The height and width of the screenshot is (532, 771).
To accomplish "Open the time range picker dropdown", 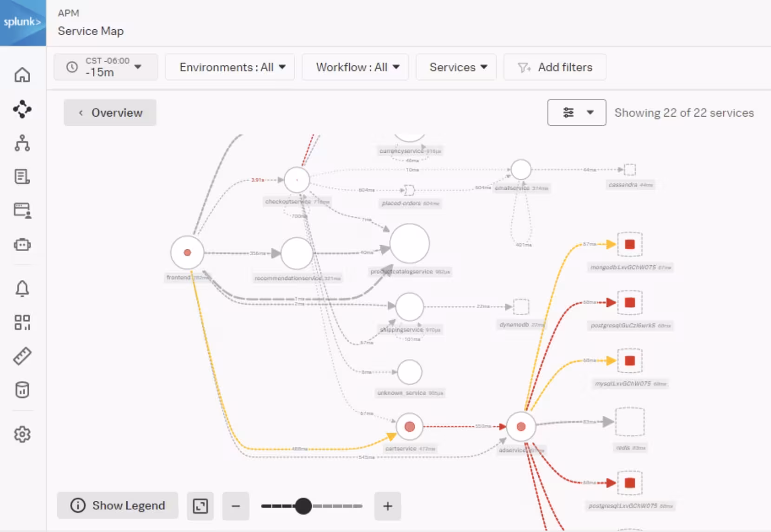I will tap(105, 67).
